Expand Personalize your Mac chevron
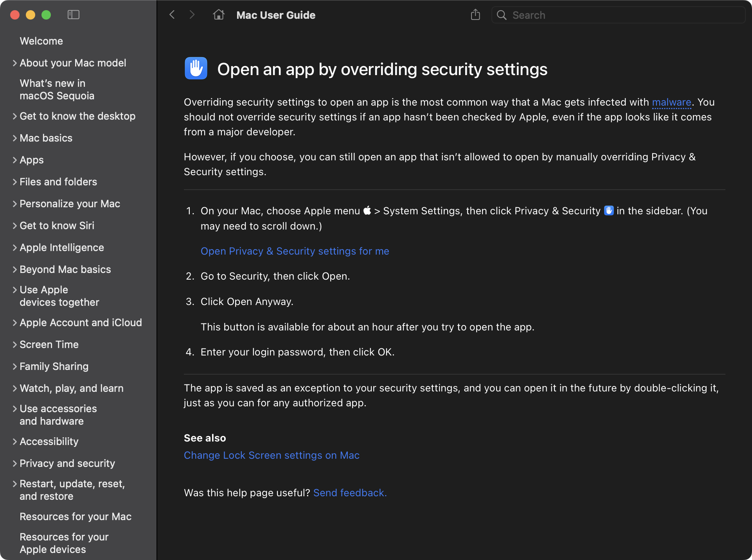This screenshot has width=752, height=560. tap(14, 204)
